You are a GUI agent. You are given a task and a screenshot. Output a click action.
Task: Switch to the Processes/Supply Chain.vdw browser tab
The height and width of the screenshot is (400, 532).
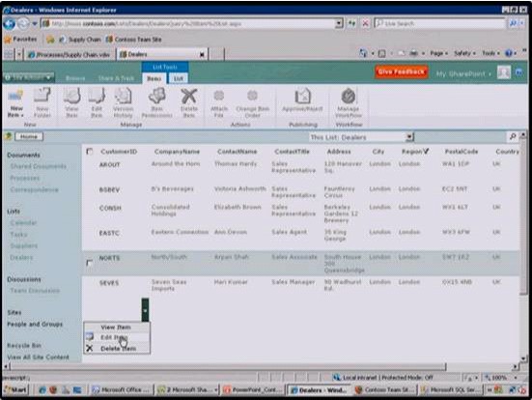[70, 55]
